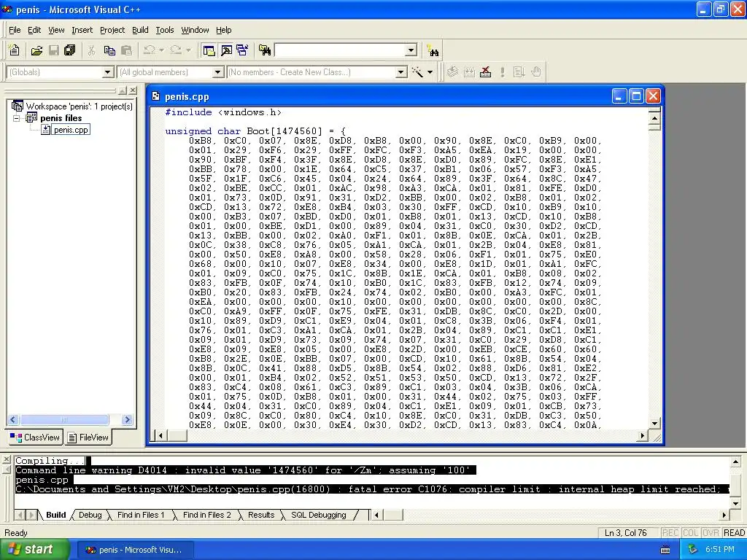Toggle the Workspace pane toolbar button
747x560 pixels.
tap(209, 50)
